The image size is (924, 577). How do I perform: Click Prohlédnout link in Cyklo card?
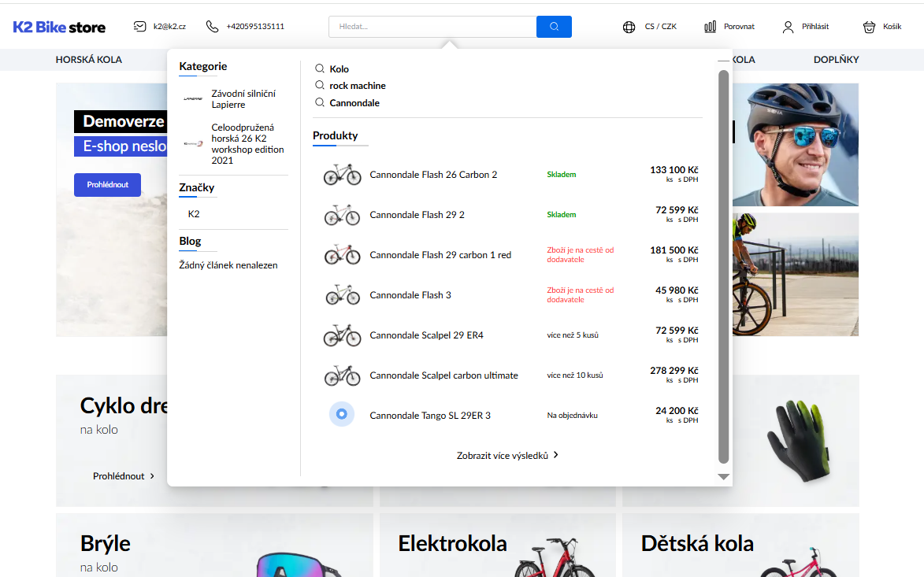pyautogui.click(x=118, y=475)
